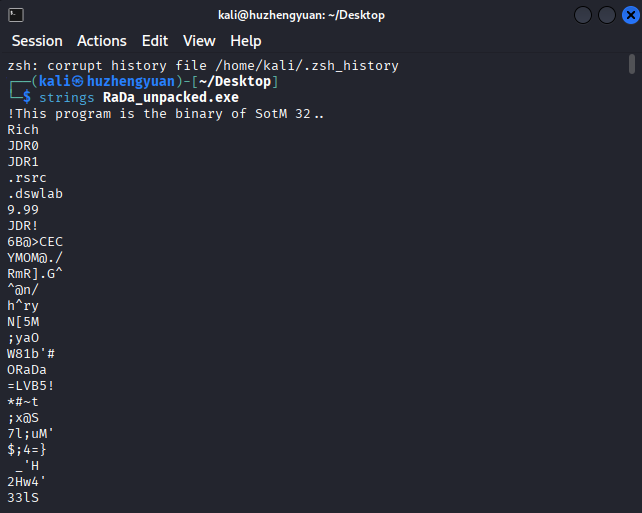Click the maximize window button

point(607,15)
